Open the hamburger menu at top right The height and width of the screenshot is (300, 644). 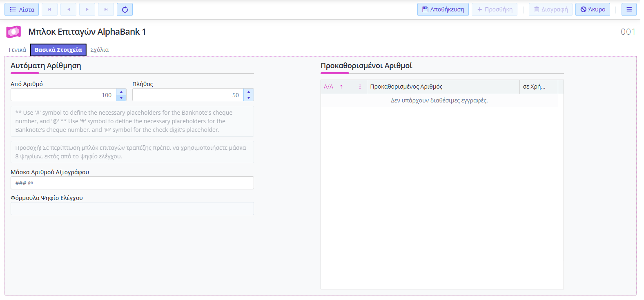pos(629,9)
